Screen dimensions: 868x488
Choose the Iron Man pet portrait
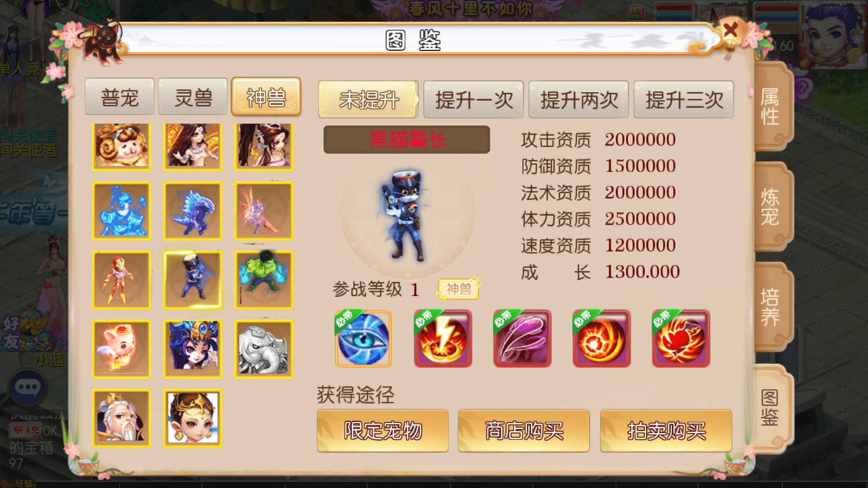(x=121, y=280)
